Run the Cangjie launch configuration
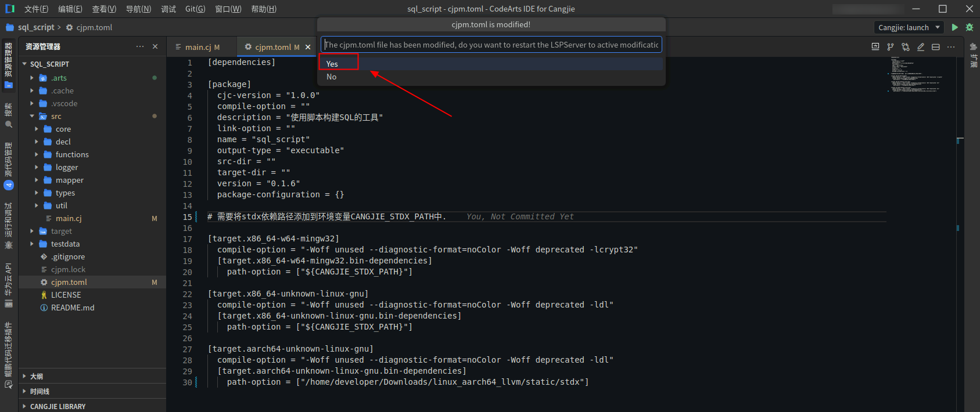This screenshot has width=980, height=412. (x=954, y=27)
